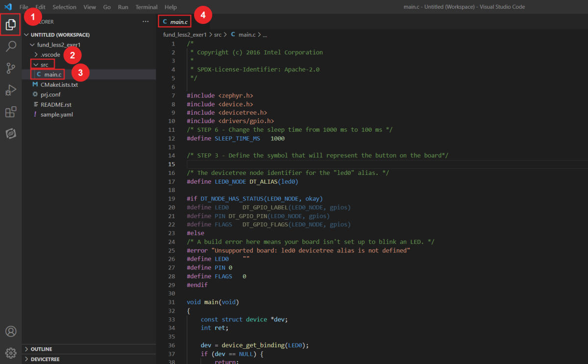588x364 pixels.
Task: Open the nRF Connect extension panel
Action: 11,133
